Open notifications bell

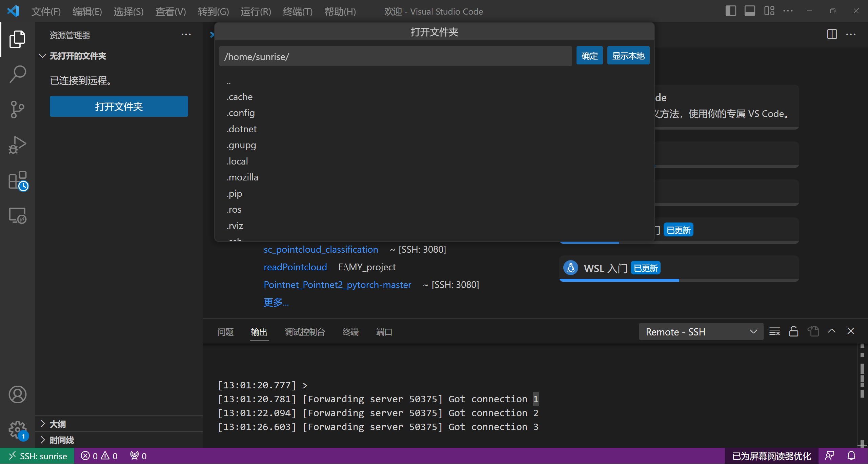click(x=851, y=456)
